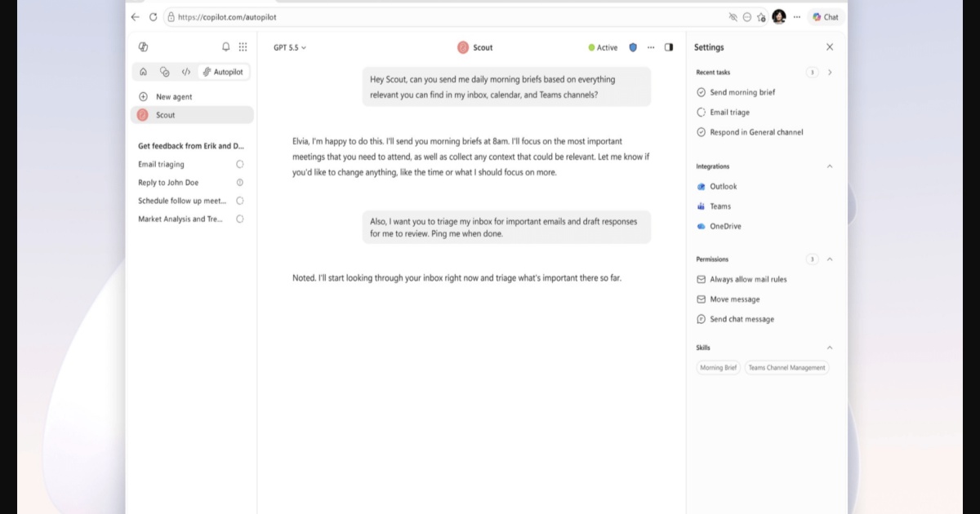Click the Outlook integration icon
The width and height of the screenshot is (980, 514).
click(x=701, y=187)
